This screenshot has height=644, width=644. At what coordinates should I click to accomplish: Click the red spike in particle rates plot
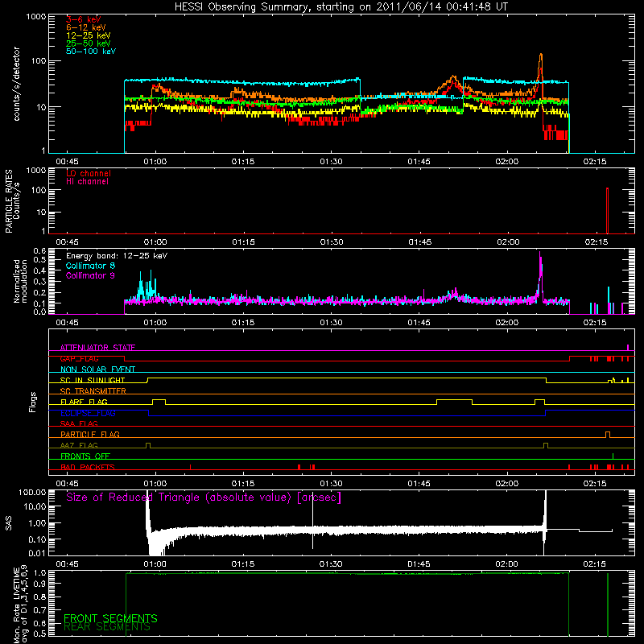pyautogui.click(x=608, y=210)
